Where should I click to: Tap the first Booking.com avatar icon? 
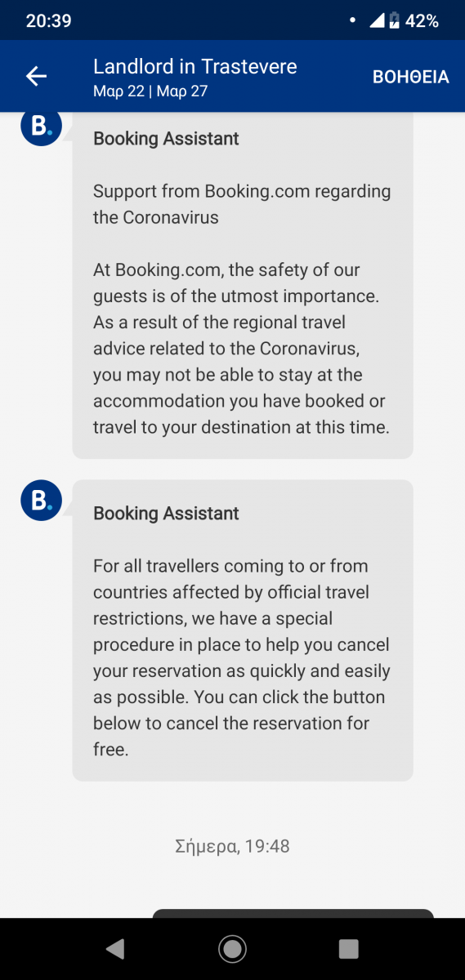coord(41,127)
